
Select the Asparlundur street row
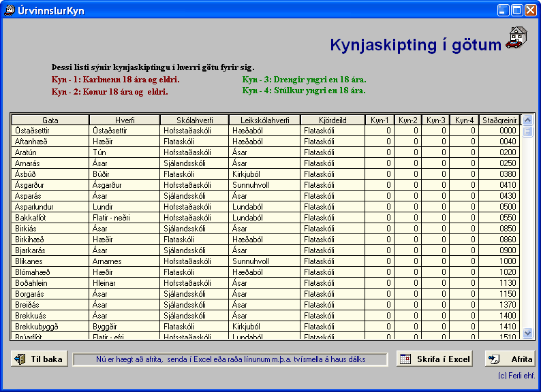pos(266,207)
